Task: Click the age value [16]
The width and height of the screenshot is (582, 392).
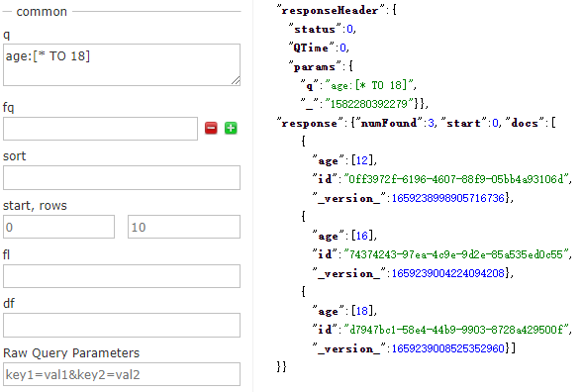Action: point(362,236)
